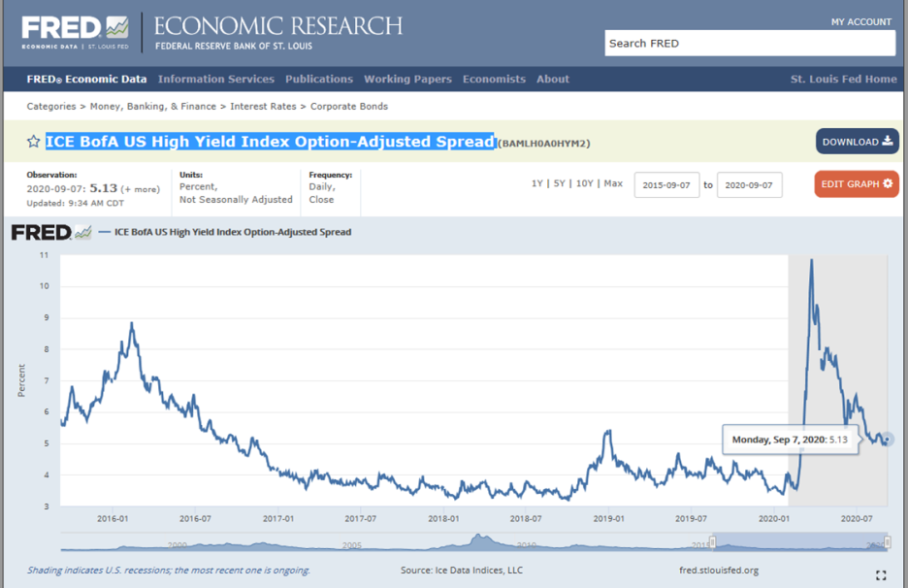Show (+ more) observations
This screenshot has width=908, height=588.
click(x=140, y=189)
